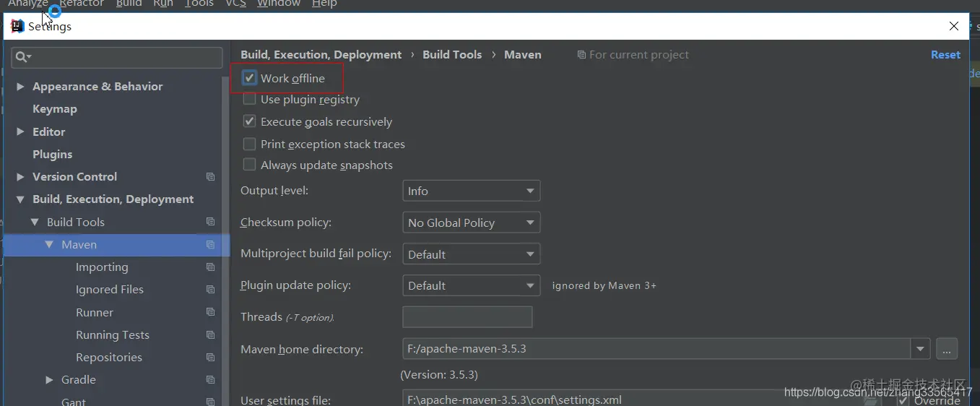Expand the Gradle tree node
Screen dimensions: 980x406
49,380
